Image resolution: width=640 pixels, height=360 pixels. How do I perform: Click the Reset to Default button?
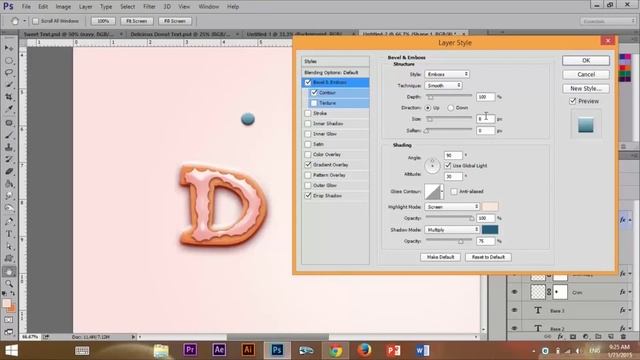point(488,257)
